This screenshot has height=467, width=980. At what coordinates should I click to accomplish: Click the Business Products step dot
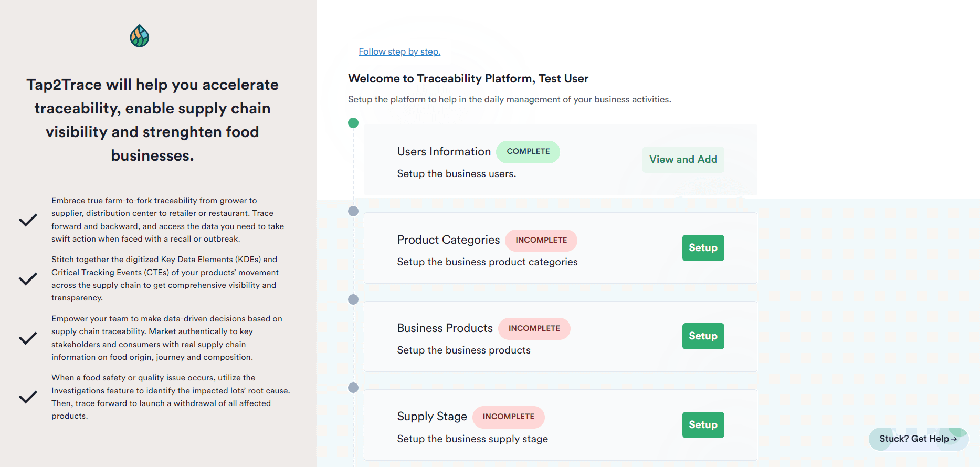point(353,299)
